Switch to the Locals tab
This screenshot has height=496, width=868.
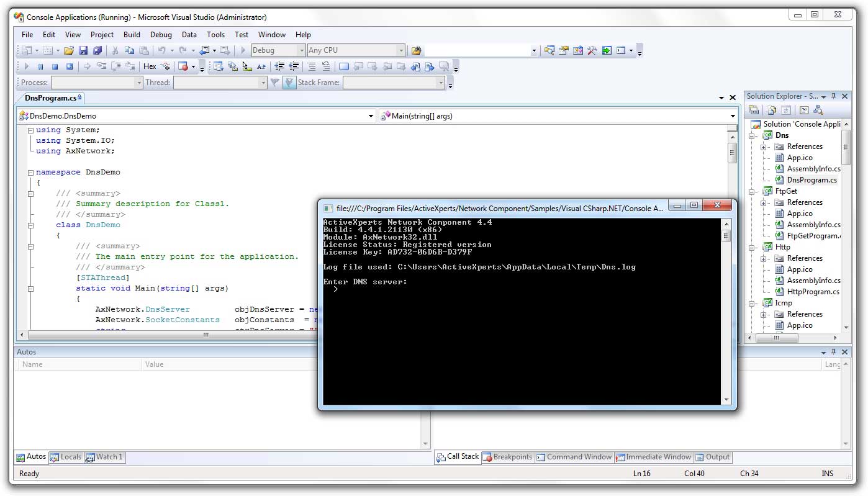66,457
